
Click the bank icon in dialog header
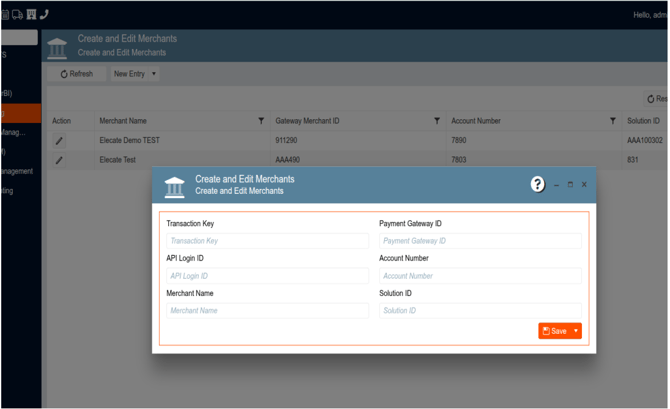tap(174, 186)
